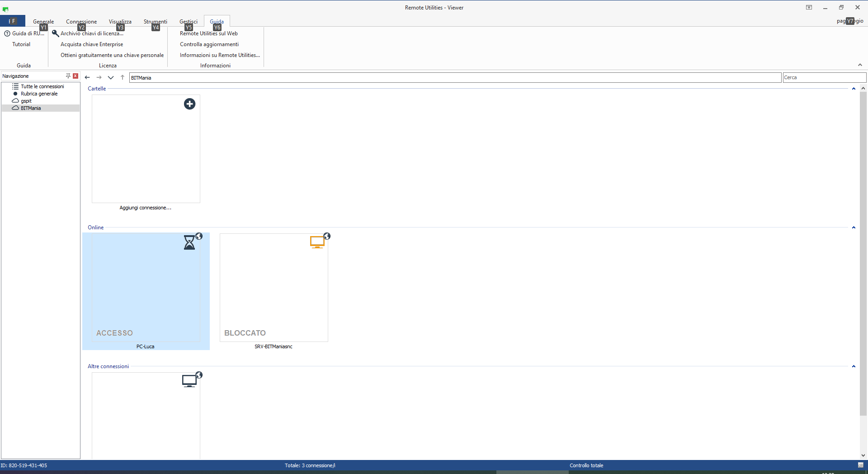Pin the Navigazione panel
The image size is (868, 474).
pyautogui.click(x=68, y=76)
